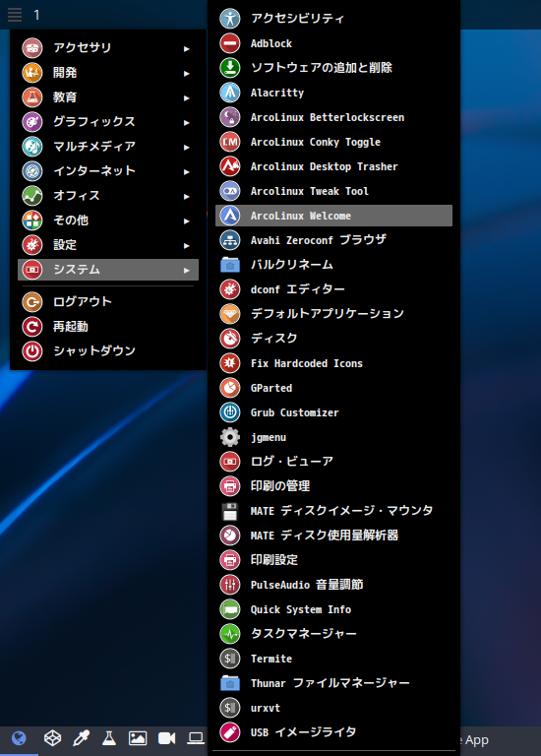Viewport: 541px width, 756px height.
Task: Click the バルクリネーム folder icon
Action: [x=230, y=265]
